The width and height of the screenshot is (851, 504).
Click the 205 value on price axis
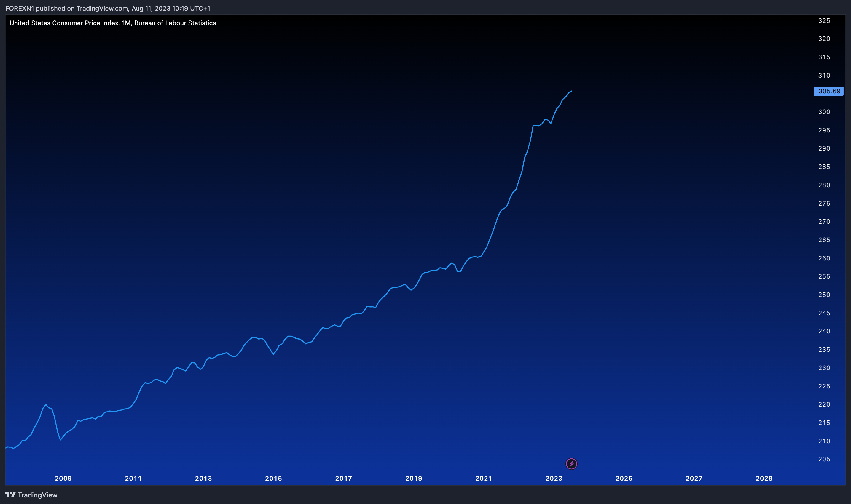824,459
